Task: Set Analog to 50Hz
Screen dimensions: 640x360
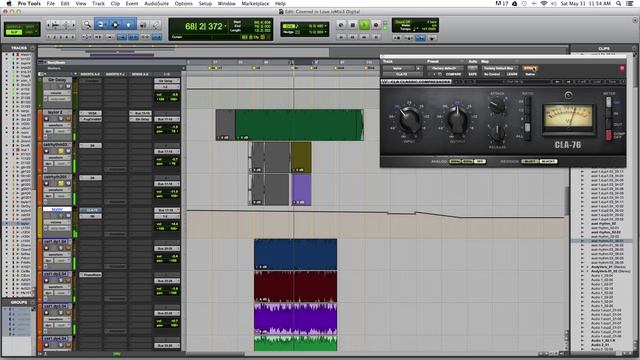Action: coord(455,162)
